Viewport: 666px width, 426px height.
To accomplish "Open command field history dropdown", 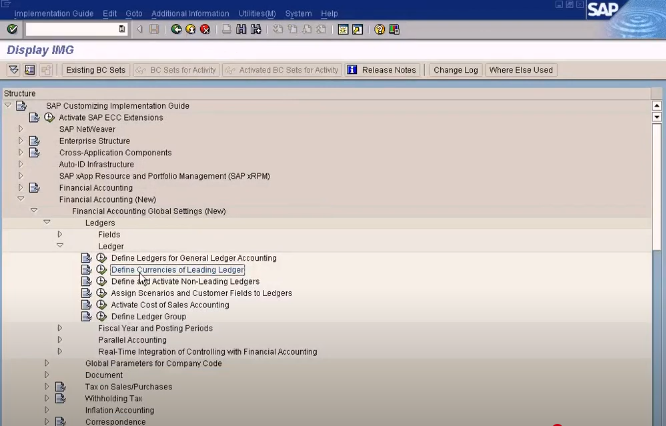I will 122,29.
